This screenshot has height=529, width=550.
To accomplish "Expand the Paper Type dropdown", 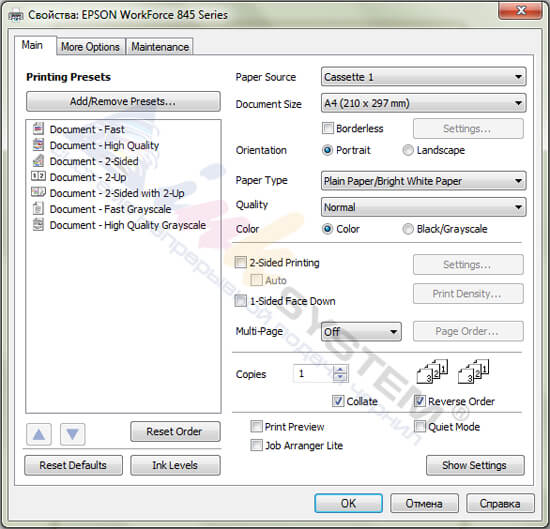I will point(423,181).
